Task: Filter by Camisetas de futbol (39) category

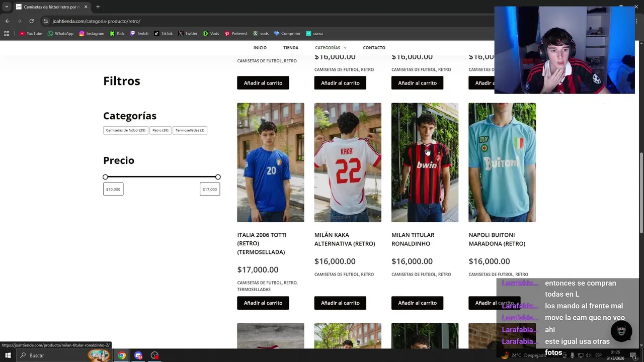Action: coord(126,130)
